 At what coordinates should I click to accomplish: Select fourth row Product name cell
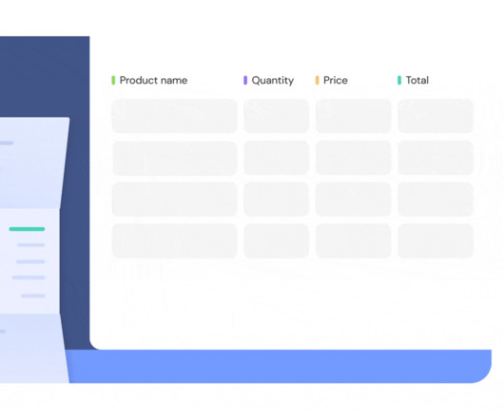click(175, 240)
